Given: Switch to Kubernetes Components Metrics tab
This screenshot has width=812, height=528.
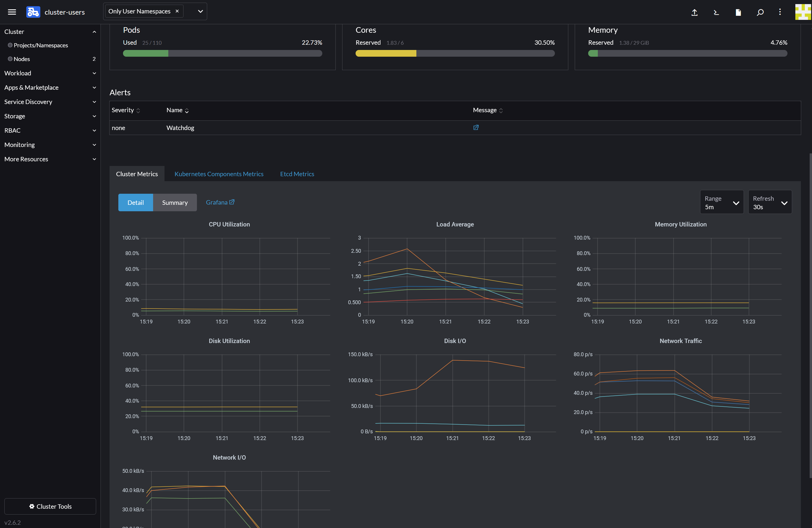Looking at the screenshot, I should (x=219, y=174).
